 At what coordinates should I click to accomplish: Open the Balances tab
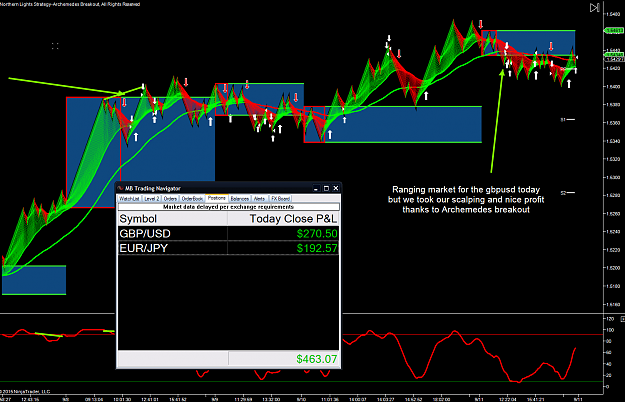coord(240,199)
